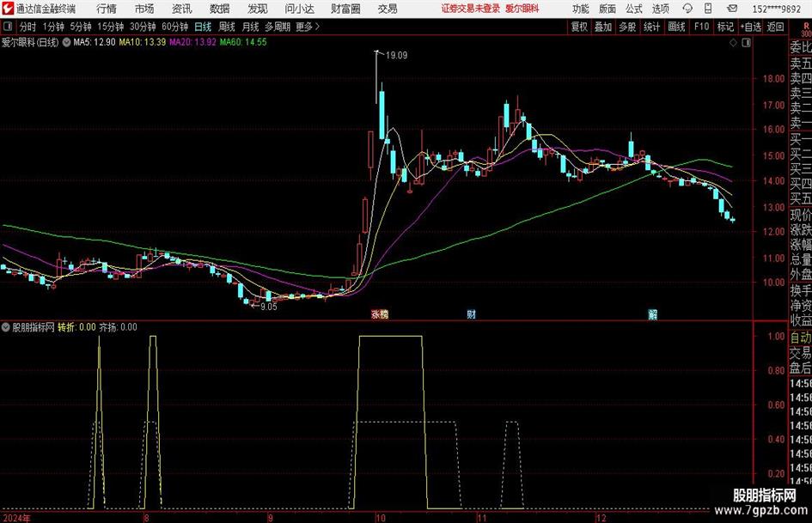Viewport: 812px width, 523px height.
Task: Open the 功能 menu
Action: point(581,9)
